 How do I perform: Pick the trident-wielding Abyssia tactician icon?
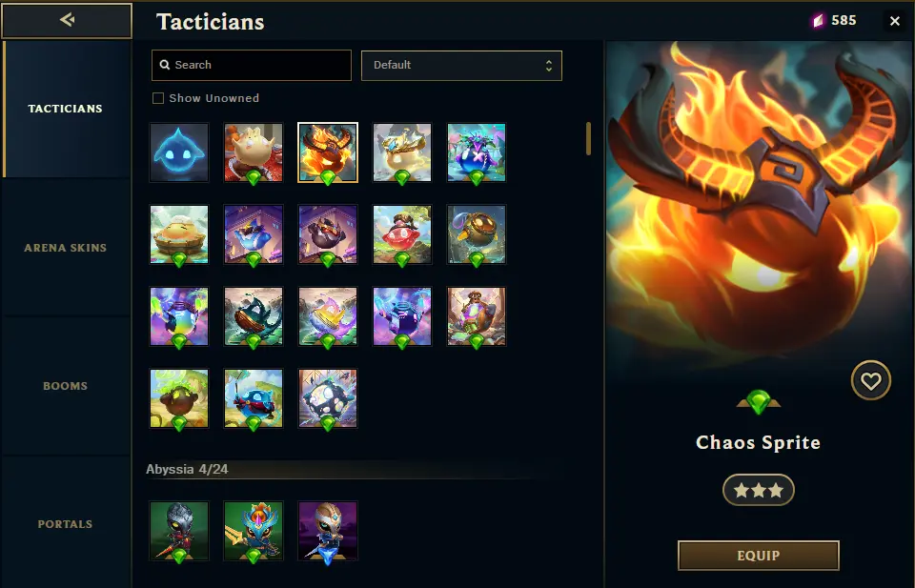(254, 531)
